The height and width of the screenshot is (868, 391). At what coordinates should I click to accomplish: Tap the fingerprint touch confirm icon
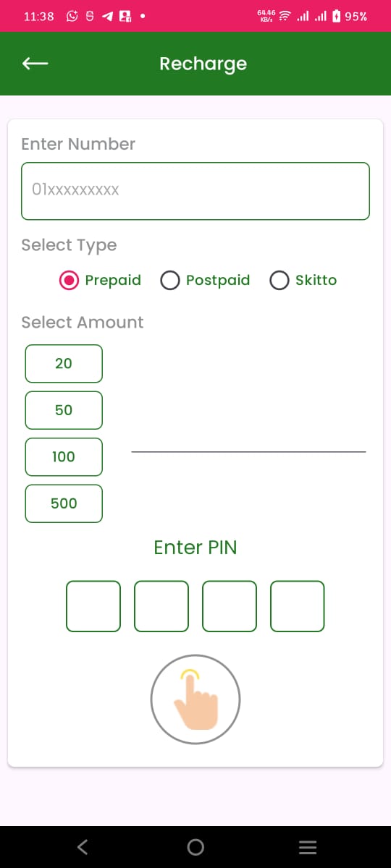point(195,699)
